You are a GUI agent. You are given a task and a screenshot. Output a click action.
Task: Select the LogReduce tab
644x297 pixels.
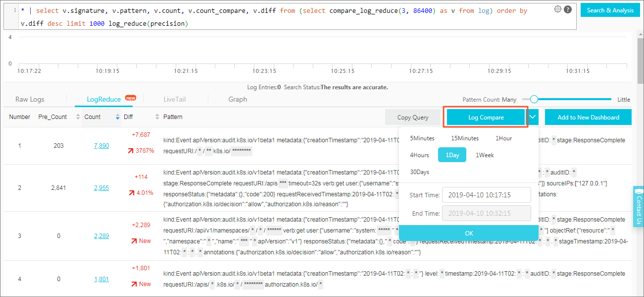coord(104,99)
